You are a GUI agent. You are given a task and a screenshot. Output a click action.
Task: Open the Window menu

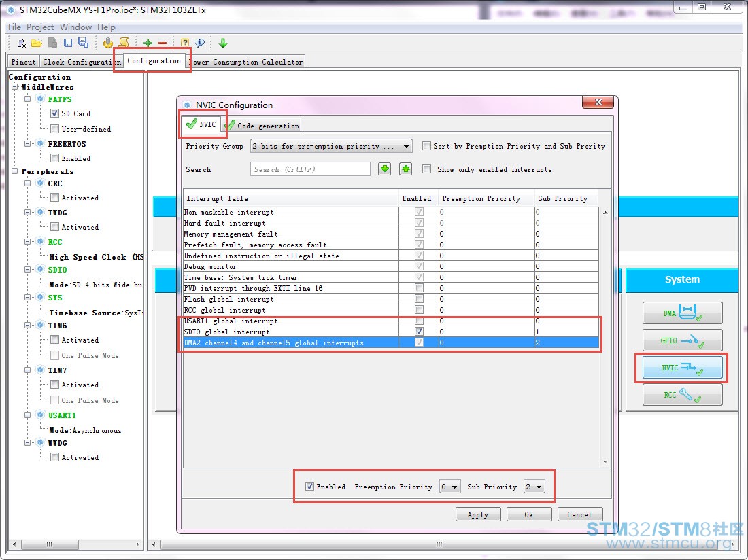pyautogui.click(x=76, y=27)
